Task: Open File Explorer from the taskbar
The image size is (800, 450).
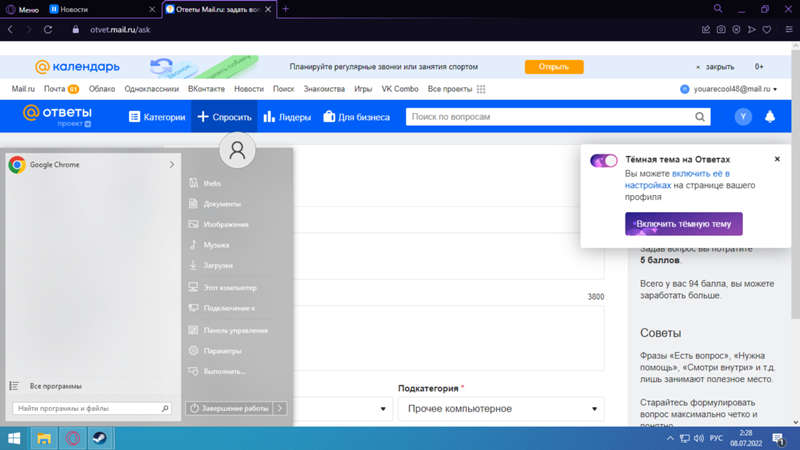Action: (x=44, y=438)
